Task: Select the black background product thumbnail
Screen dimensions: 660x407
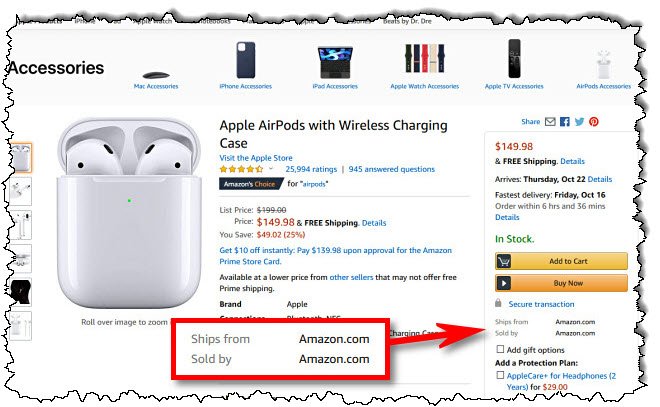Action: pyautogui.click(x=21, y=291)
